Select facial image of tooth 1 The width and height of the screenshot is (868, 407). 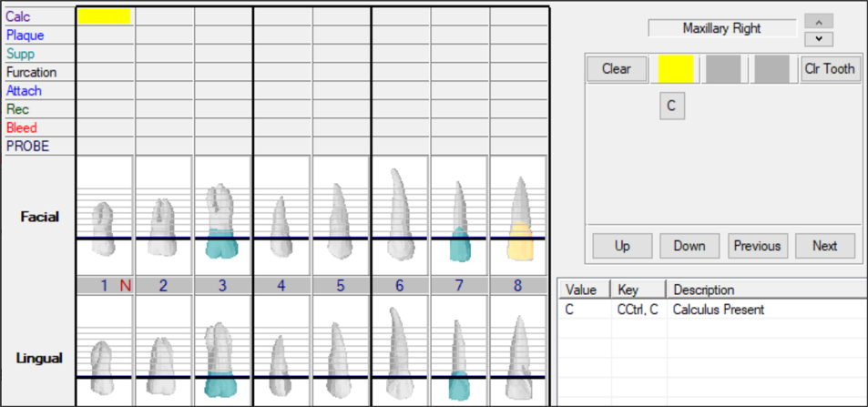(105, 217)
